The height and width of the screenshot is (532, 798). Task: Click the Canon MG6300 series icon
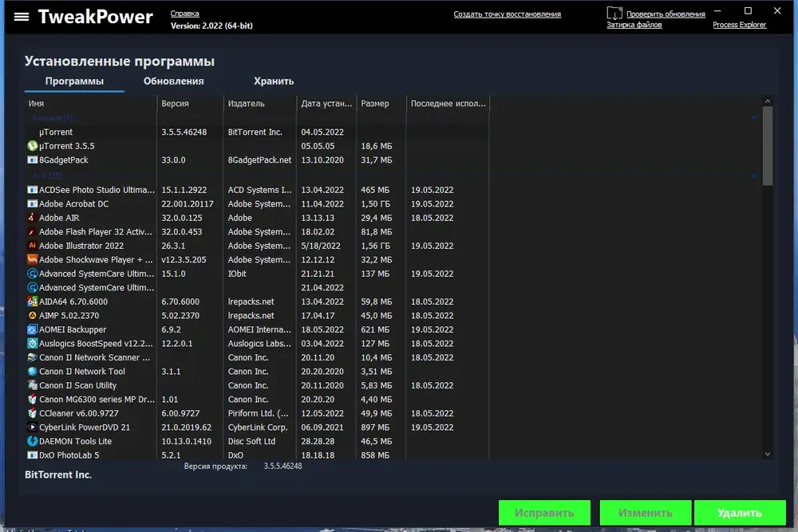pos(32,400)
